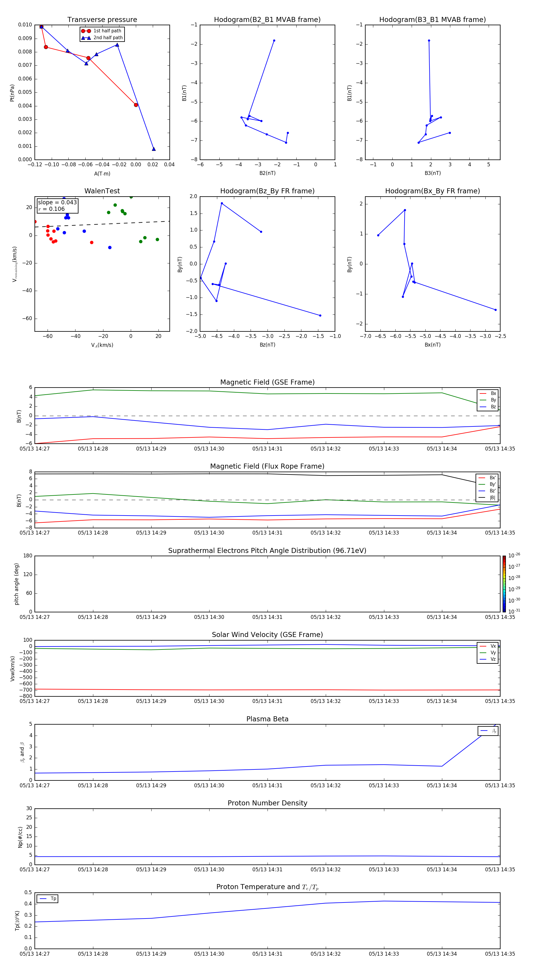Click the 'Bx' legend entry in GSE plot
This screenshot has height=980, width=535.
[x=488, y=393]
